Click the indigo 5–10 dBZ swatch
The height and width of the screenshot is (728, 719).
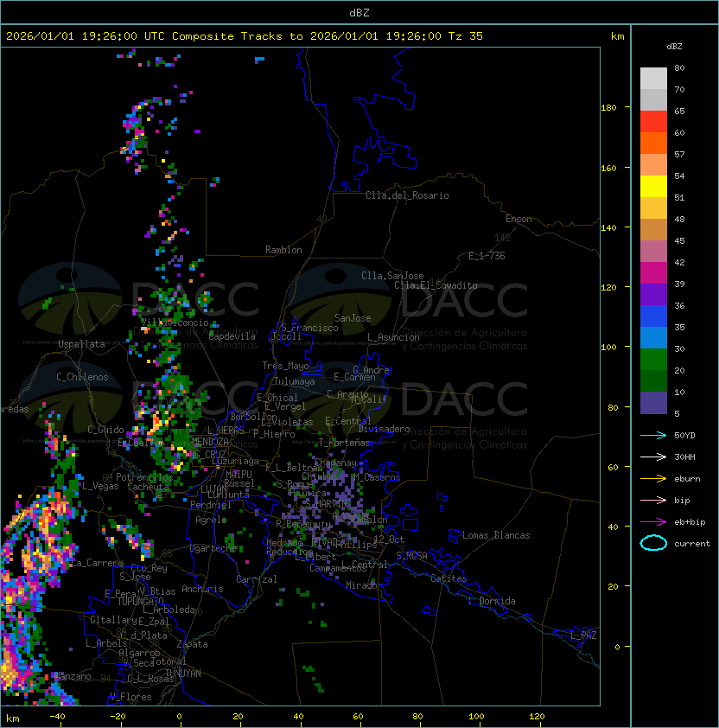click(x=653, y=403)
